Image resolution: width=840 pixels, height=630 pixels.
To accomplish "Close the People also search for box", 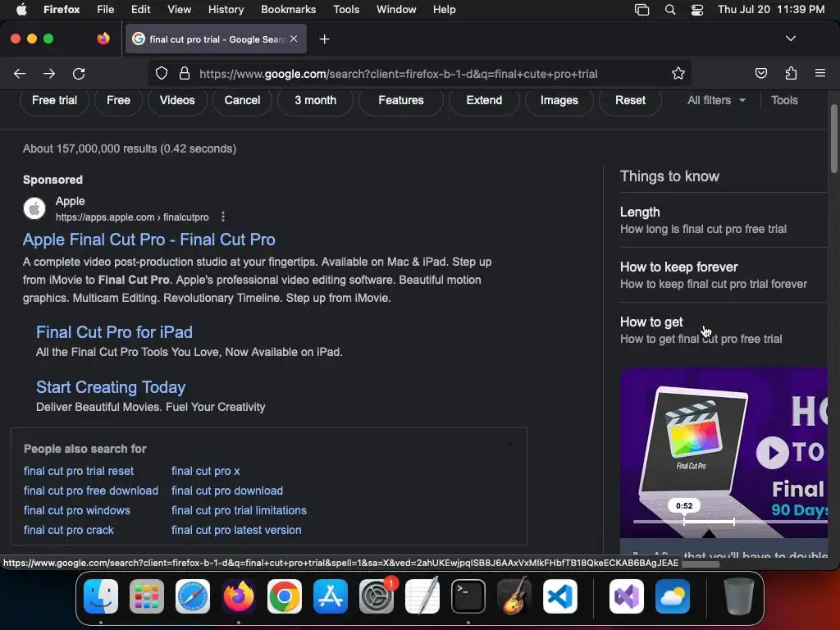I will tap(510, 445).
